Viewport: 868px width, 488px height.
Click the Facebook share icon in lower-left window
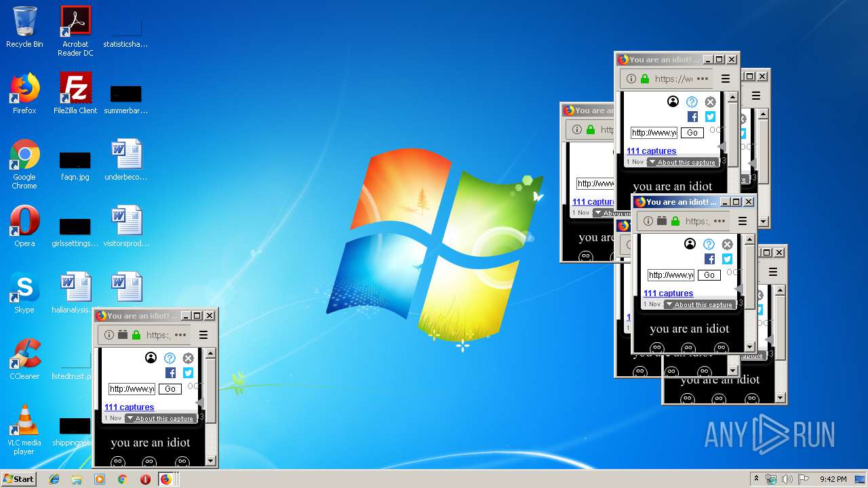click(x=171, y=373)
